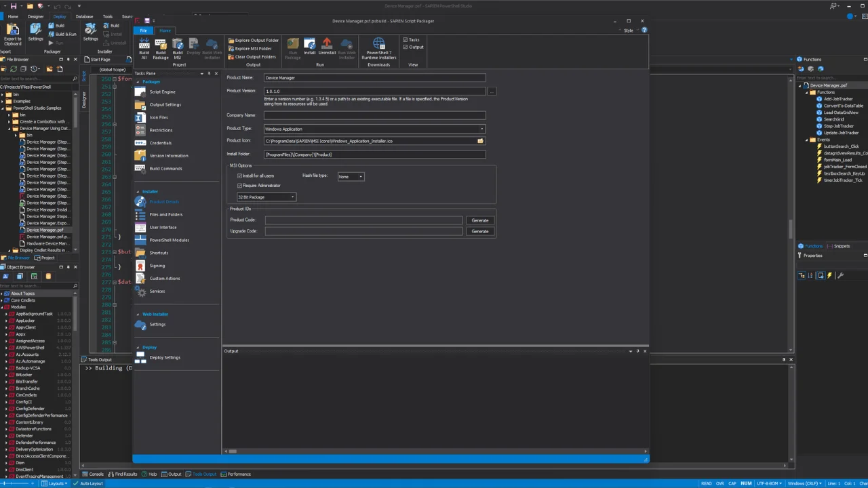This screenshot has width=868, height=488.
Task: Open Product Type dropdown
Action: [x=482, y=129]
